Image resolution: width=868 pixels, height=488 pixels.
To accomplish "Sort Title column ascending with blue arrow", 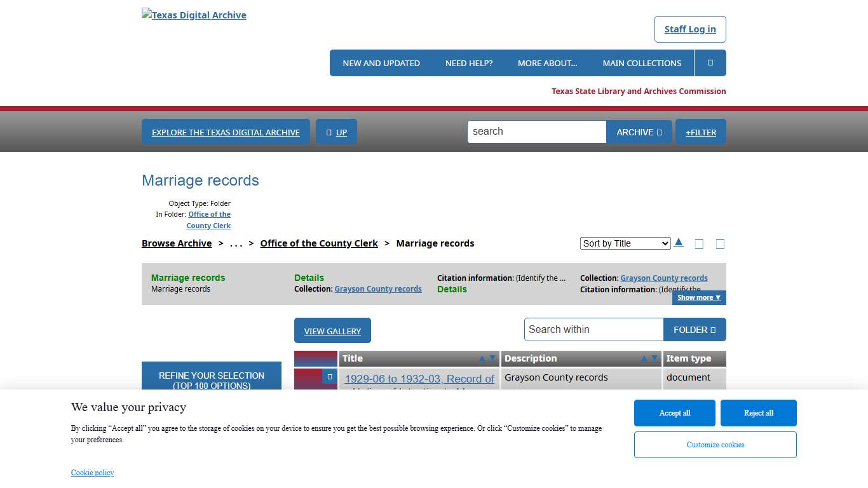I will point(482,358).
